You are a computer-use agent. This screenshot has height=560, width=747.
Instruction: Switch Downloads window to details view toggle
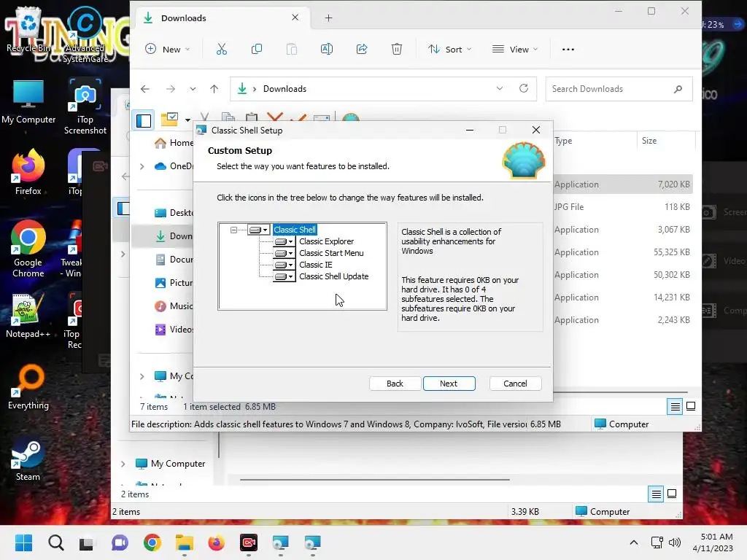pyautogui.click(x=675, y=407)
